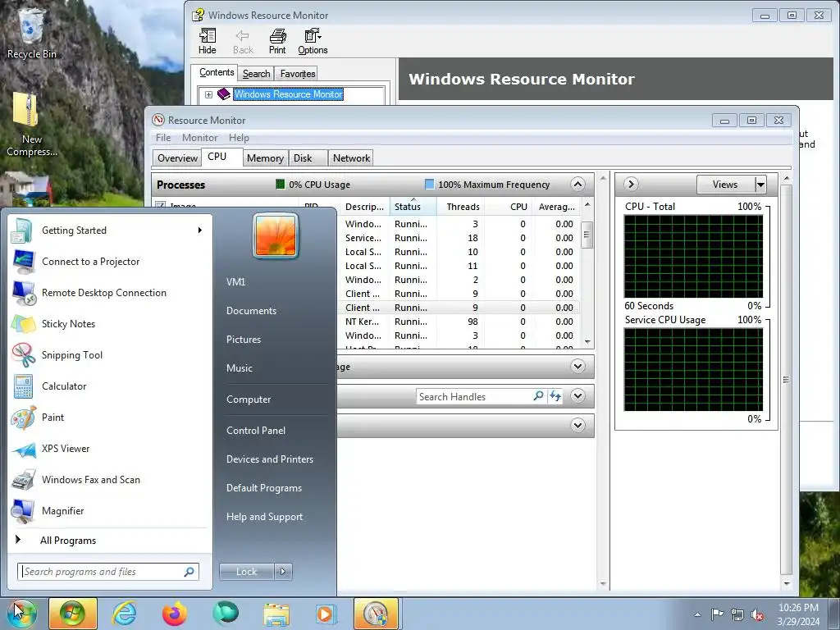Launch Remote Desktop Connection
Screen dimensions: 840x630
(x=107, y=293)
